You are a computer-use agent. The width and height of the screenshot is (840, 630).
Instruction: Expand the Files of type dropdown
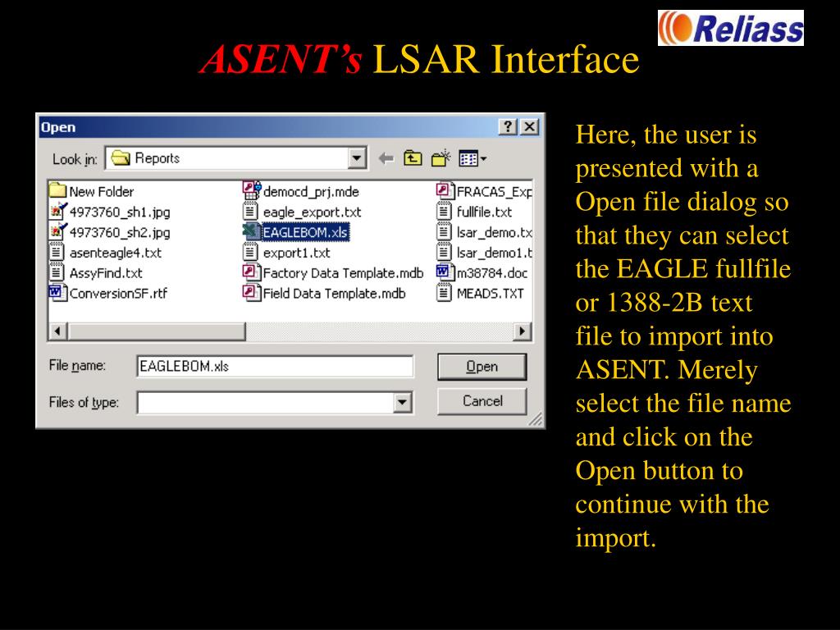[x=403, y=402]
